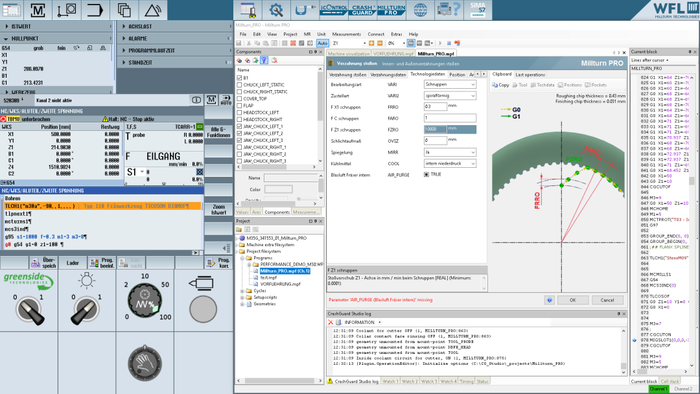
Task: Open the Spiegelung Ja dropdown
Action: pos(450,152)
